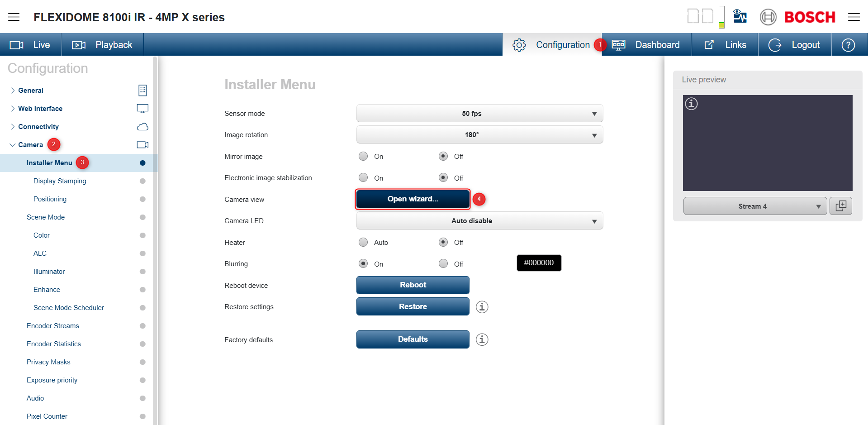Click the Connectivity cloud icon
The width and height of the screenshot is (868, 425).
click(142, 127)
